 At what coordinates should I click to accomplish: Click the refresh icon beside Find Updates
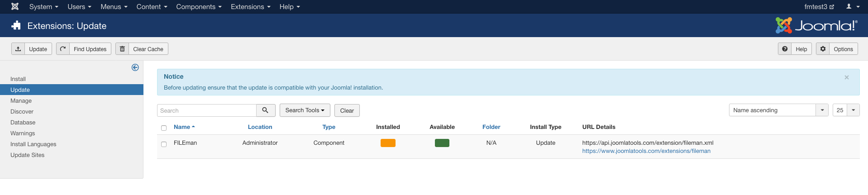(63, 49)
